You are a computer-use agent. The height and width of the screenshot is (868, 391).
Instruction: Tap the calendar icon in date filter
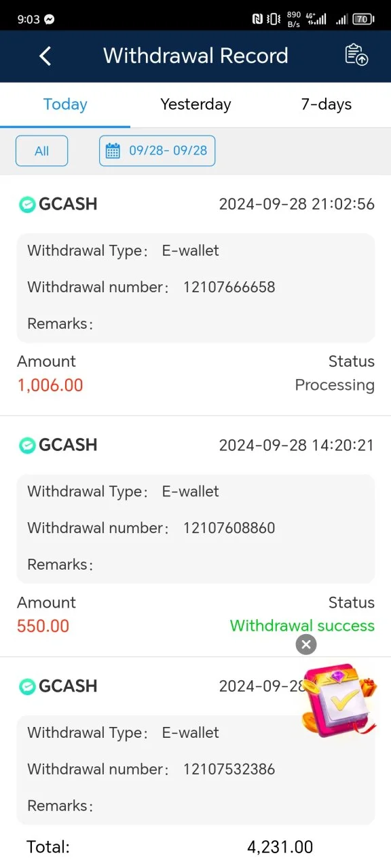pyautogui.click(x=113, y=151)
